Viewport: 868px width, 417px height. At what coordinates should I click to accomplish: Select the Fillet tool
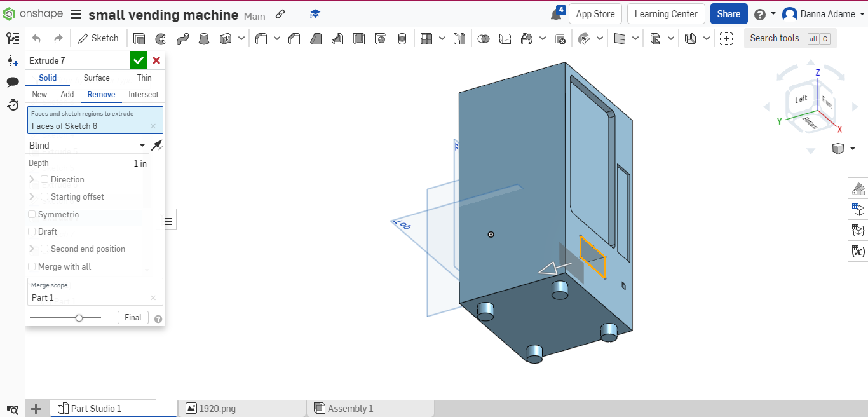click(x=261, y=38)
